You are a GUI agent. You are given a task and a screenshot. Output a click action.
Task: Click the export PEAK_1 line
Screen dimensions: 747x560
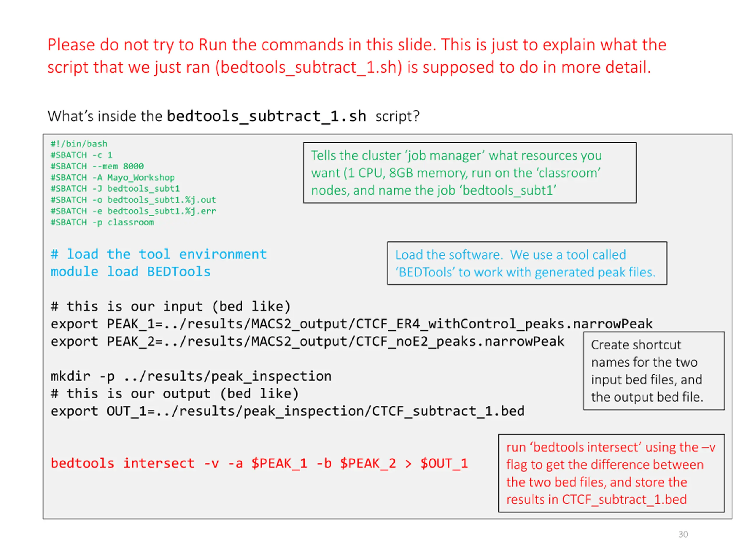click(x=351, y=324)
